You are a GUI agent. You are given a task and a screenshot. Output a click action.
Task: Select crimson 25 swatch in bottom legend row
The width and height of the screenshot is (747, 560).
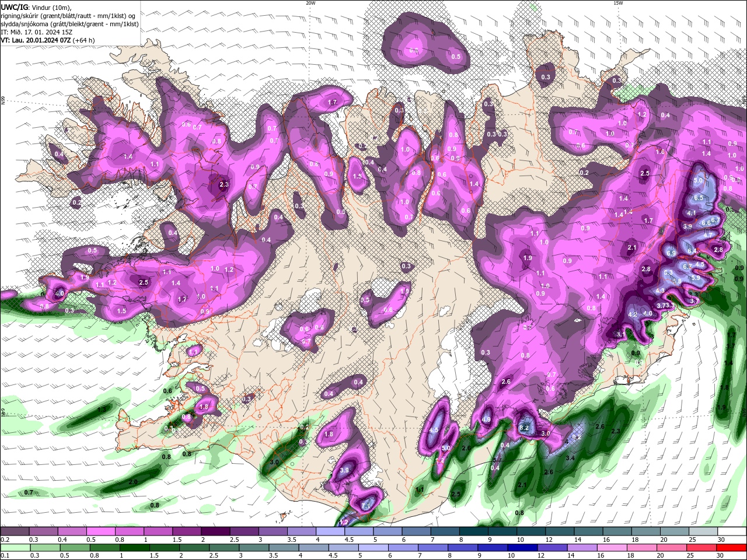(x=702, y=548)
